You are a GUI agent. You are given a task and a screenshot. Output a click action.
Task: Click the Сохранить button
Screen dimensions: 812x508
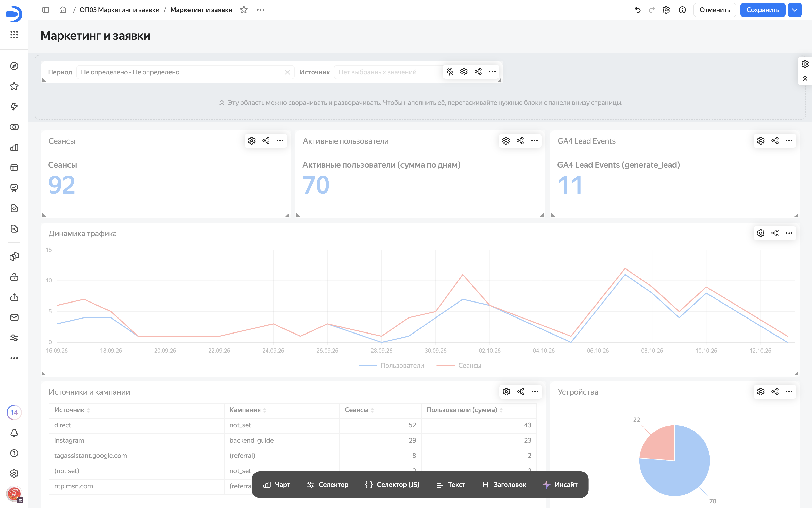[763, 10]
